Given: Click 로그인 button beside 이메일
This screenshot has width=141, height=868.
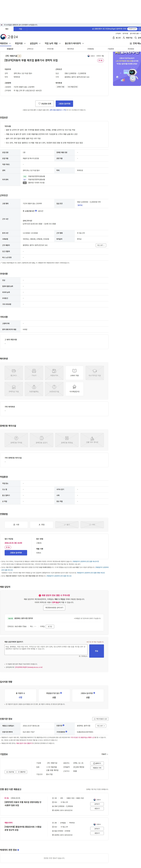Looking at the screenshot, I should [x=50, y=626].
